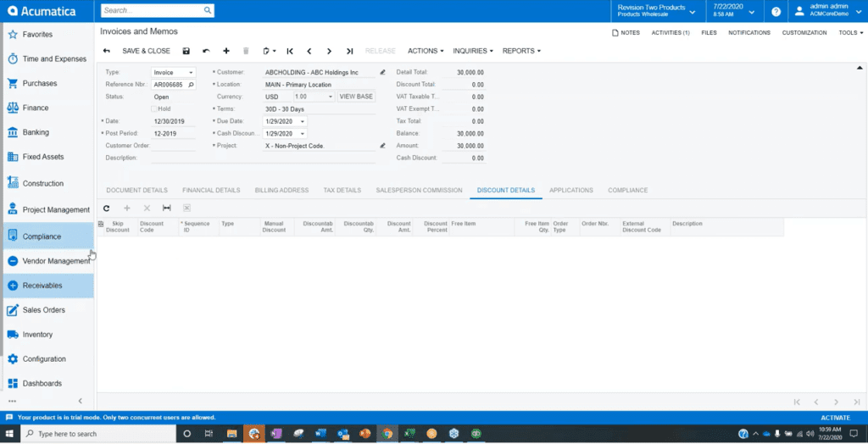Open the Finance scales icon
The image size is (868, 444).
click(x=13, y=108)
